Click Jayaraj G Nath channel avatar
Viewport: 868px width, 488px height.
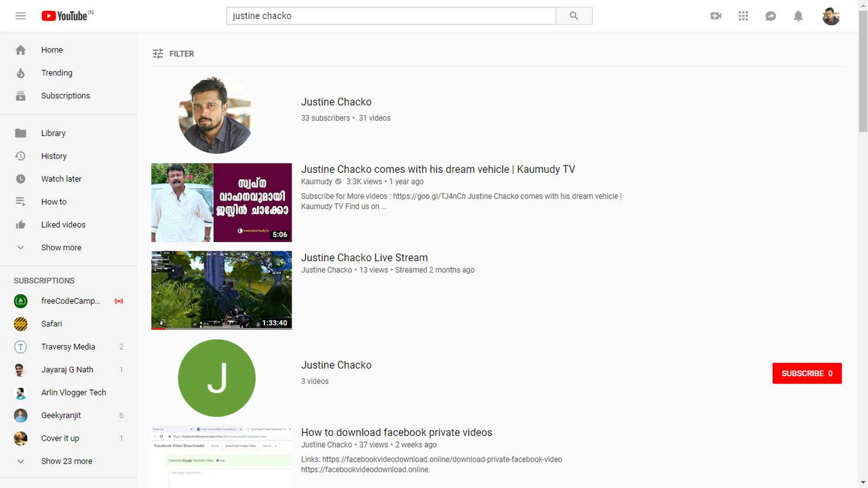click(x=20, y=369)
